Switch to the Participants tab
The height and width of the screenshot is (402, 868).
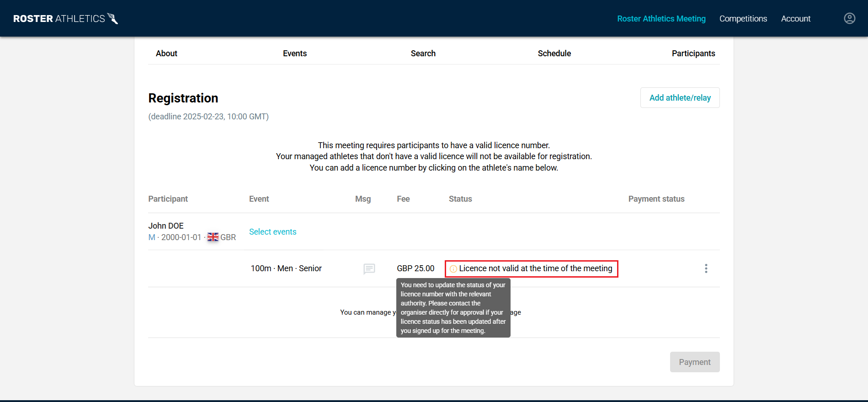693,54
